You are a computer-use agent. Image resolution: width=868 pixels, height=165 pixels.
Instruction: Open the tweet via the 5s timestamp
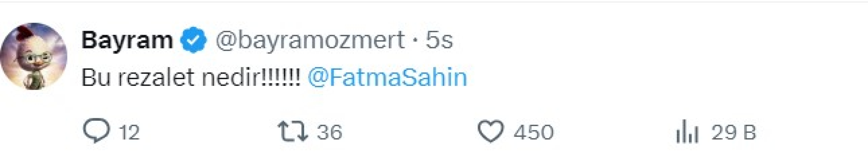click(x=439, y=40)
